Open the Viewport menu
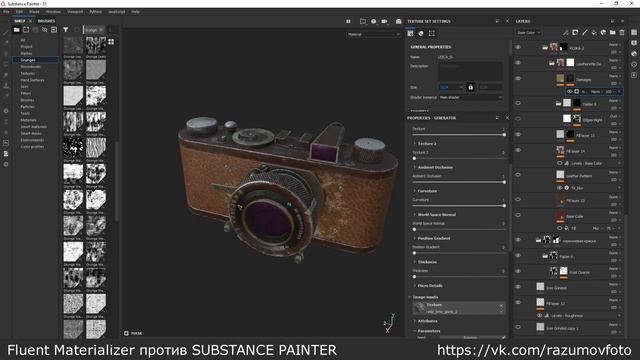This screenshot has width=640, height=360. (x=75, y=12)
